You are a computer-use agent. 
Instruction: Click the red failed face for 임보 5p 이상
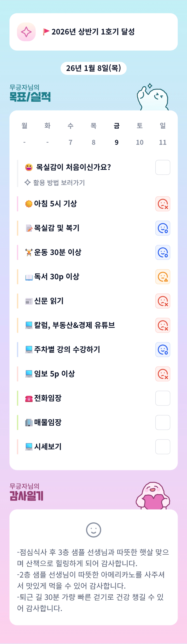(163, 374)
